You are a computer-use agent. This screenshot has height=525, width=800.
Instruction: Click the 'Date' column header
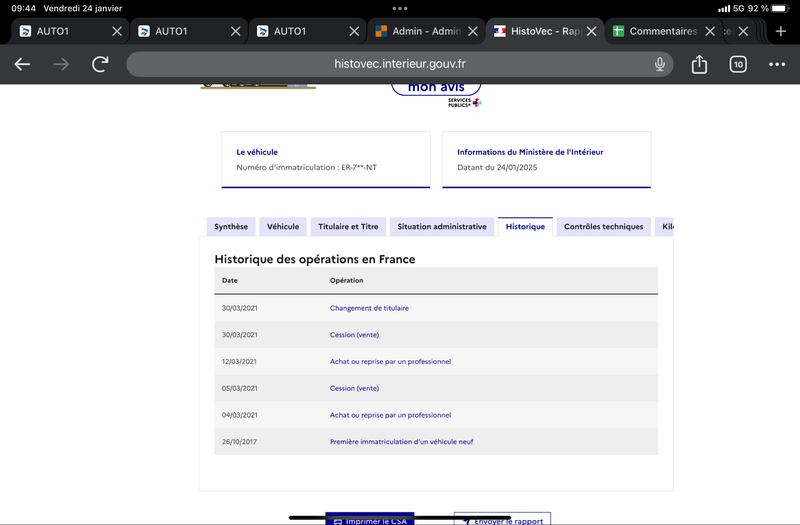(230, 281)
